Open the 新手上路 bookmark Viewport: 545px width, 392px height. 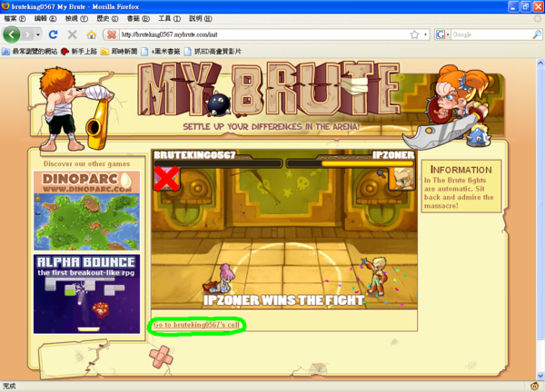(79, 52)
